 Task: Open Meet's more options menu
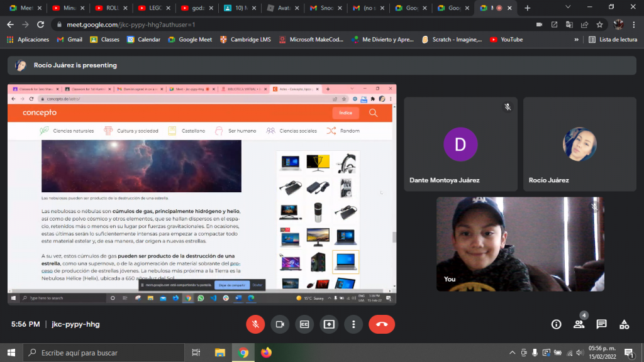[x=354, y=324]
